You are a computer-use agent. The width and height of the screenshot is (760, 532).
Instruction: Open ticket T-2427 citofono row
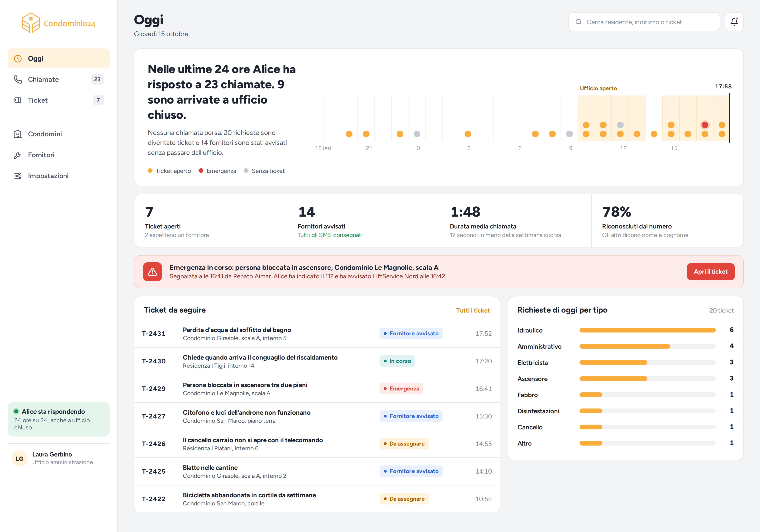pyautogui.click(x=317, y=416)
